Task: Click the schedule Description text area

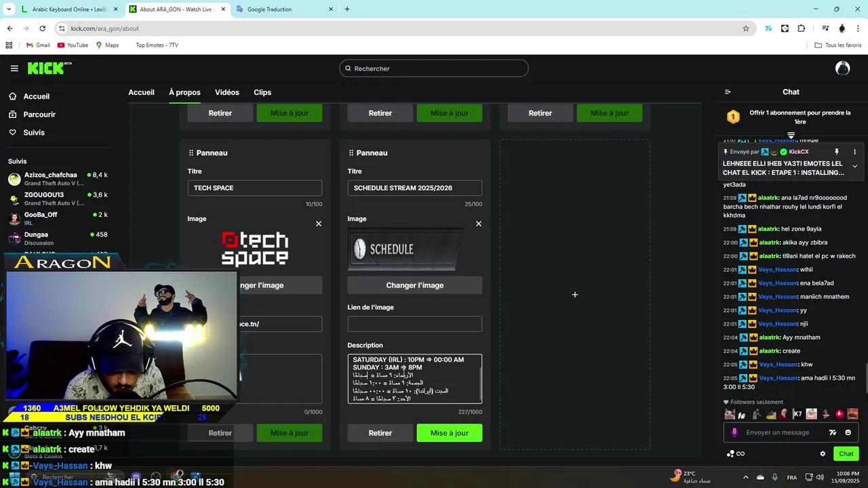Action: (414, 379)
